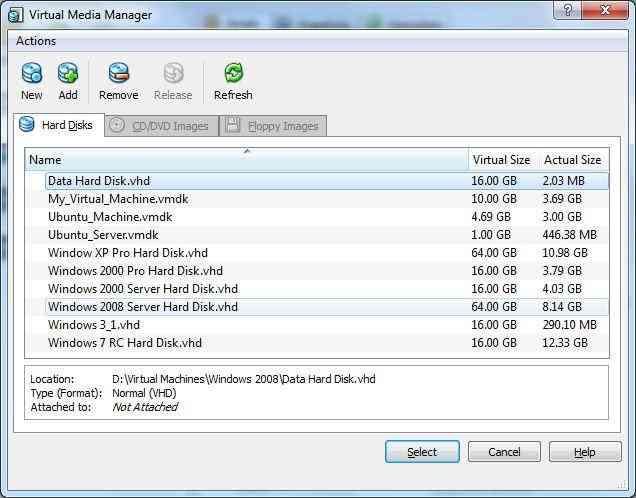Click the Cancel button

click(504, 452)
